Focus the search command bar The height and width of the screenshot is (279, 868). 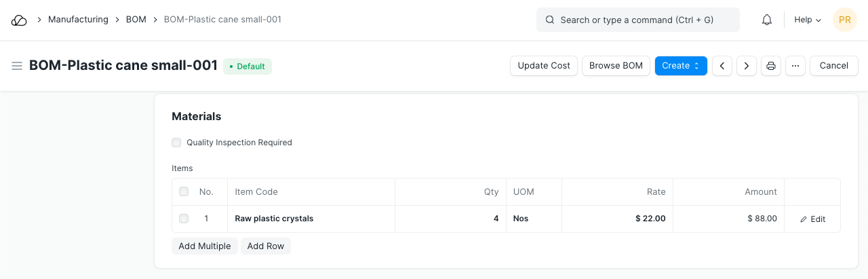coord(637,20)
